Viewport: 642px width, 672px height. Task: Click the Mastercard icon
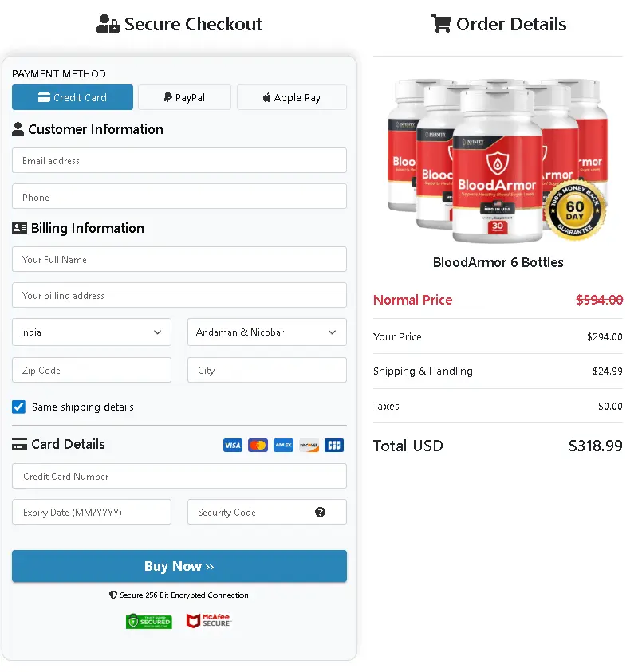pyautogui.click(x=258, y=445)
